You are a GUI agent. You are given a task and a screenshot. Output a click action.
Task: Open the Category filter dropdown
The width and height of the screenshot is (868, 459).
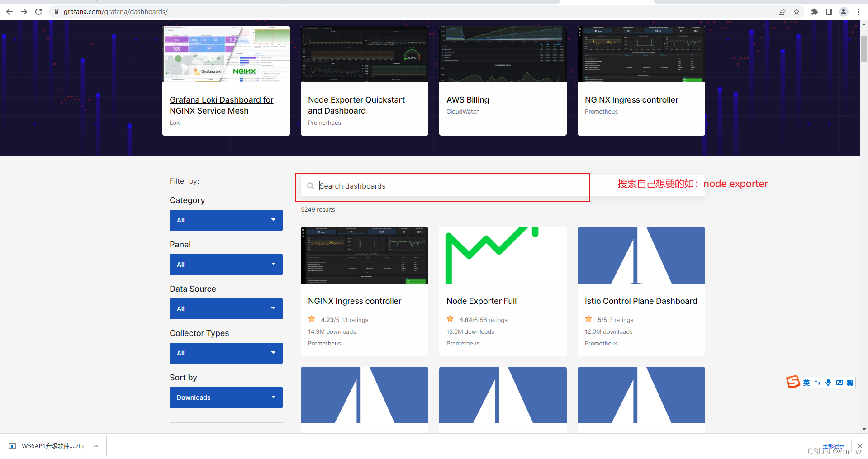226,220
